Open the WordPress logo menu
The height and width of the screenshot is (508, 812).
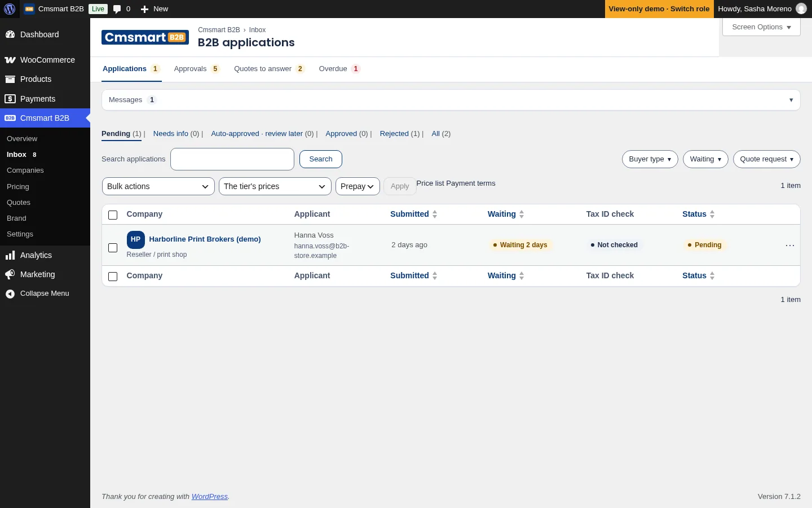point(10,9)
